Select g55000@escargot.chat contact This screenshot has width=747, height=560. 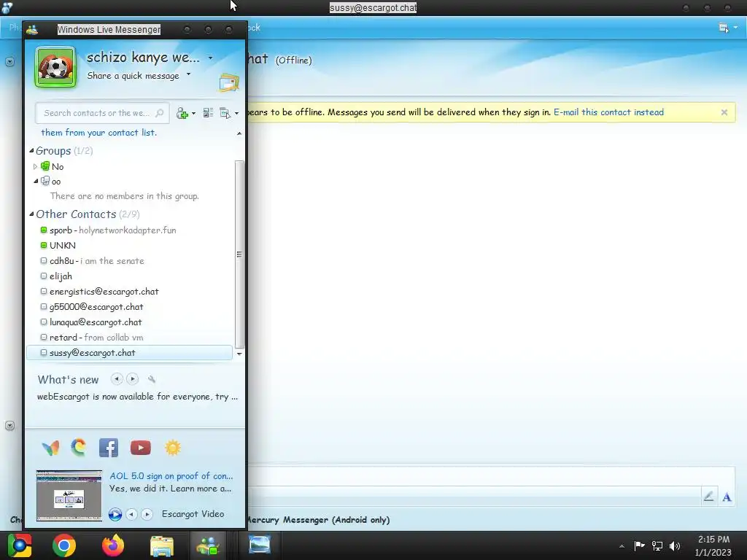(x=130, y=307)
